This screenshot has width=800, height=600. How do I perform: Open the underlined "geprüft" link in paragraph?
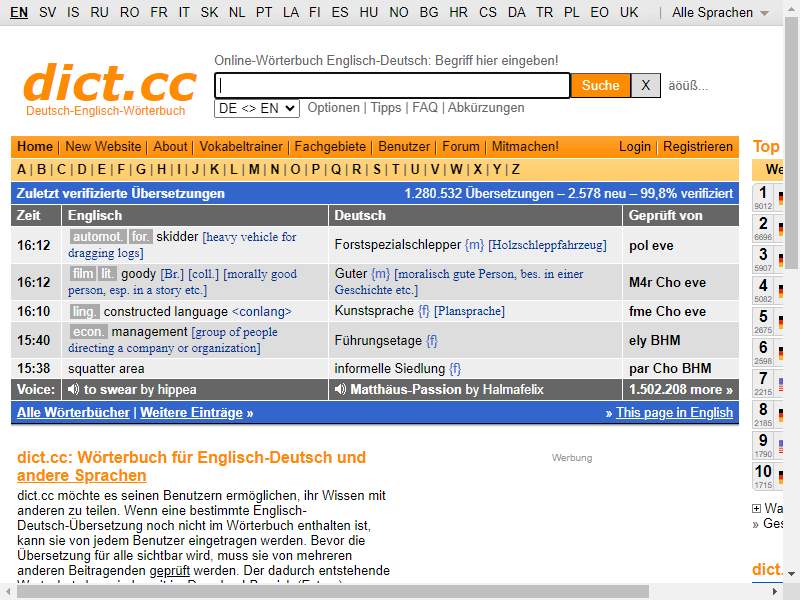click(x=169, y=570)
